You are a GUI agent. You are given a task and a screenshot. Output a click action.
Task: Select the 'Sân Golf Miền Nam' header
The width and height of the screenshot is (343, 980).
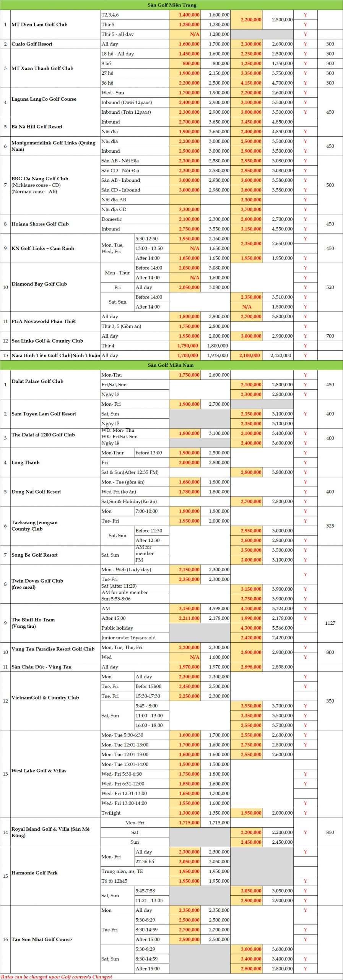click(172, 365)
